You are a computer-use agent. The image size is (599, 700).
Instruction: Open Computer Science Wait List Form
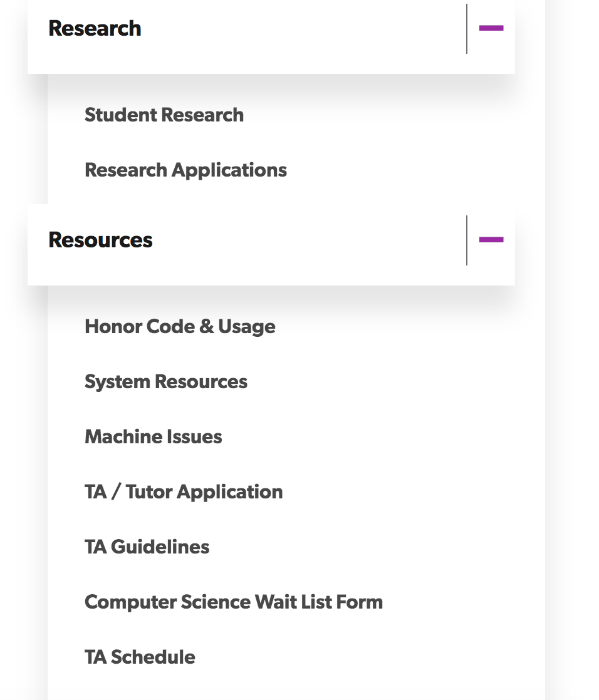point(234,602)
